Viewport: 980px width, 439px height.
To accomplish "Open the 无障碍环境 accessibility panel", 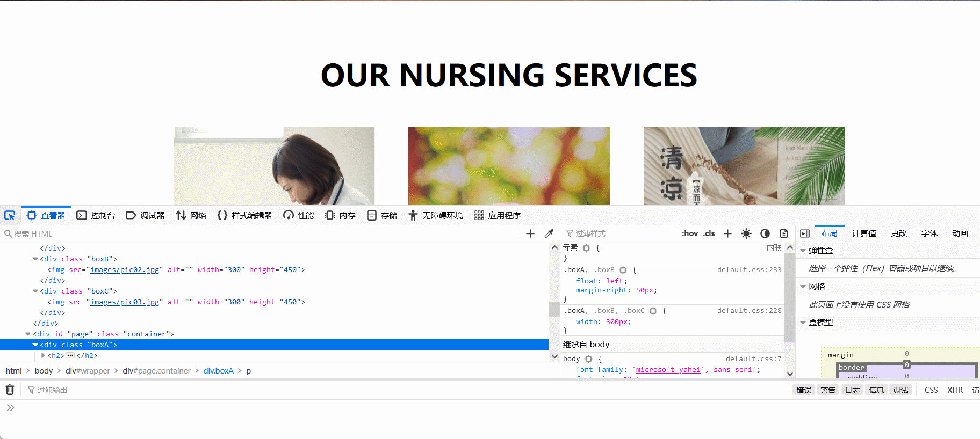I will tap(436, 215).
